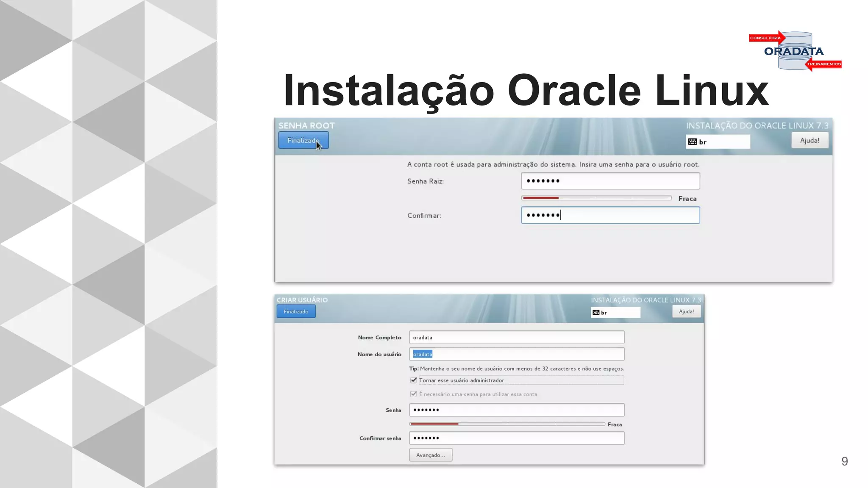Click user password strength bar labeled Fraca
The height and width of the screenshot is (488, 868).
click(x=507, y=424)
